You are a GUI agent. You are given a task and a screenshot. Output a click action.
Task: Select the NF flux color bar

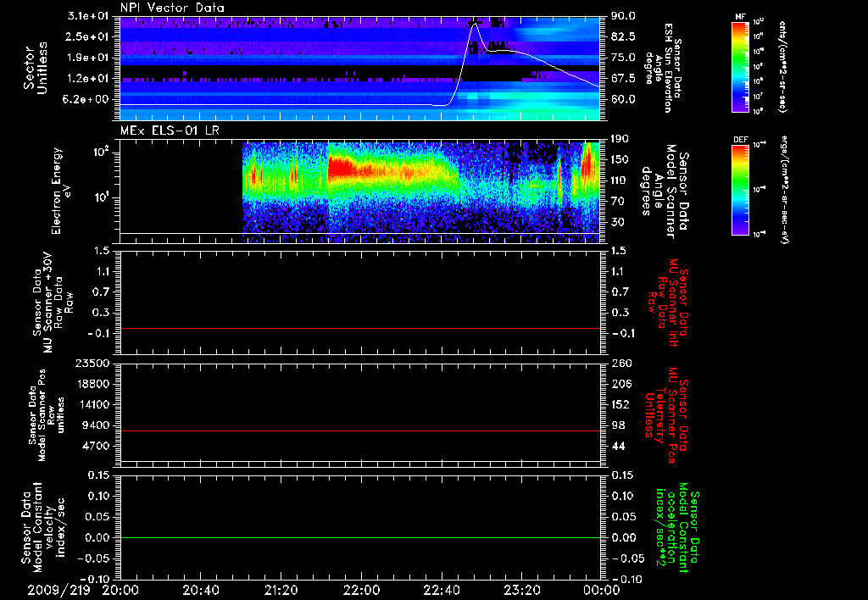(x=741, y=67)
